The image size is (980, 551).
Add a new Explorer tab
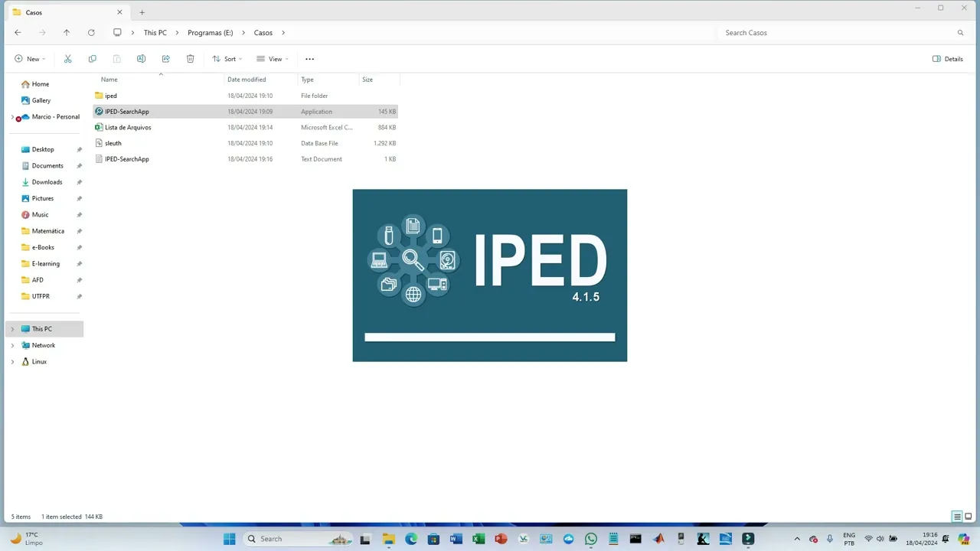point(142,12)
